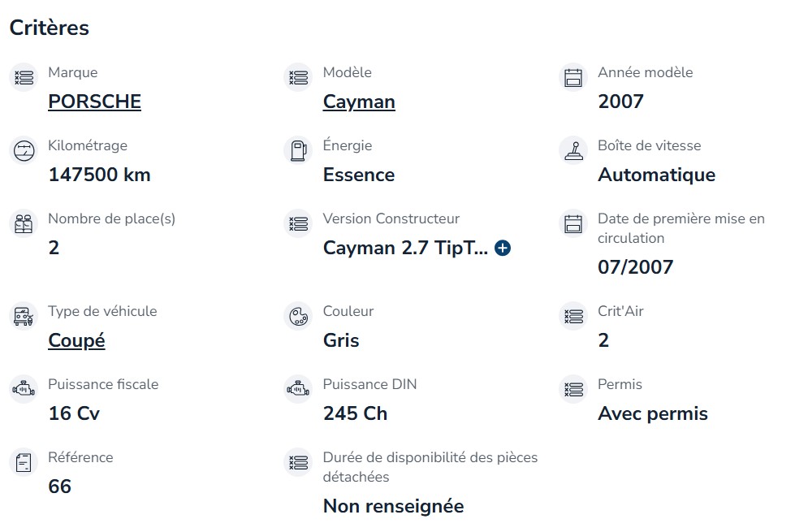This screenshot has width=795, height=532.
Task: Click the Année modèle calendar icon
Action: [573, 78]
